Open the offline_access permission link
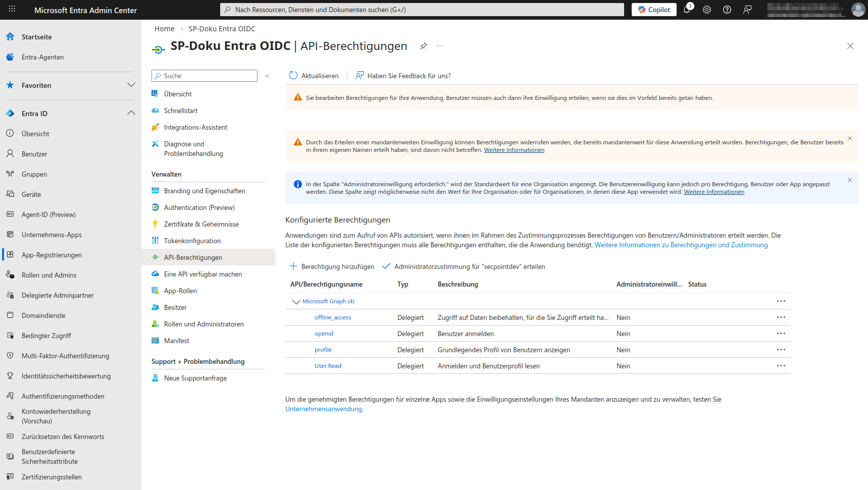This screenshot has width=868, height=490. [x=332, y=317]
